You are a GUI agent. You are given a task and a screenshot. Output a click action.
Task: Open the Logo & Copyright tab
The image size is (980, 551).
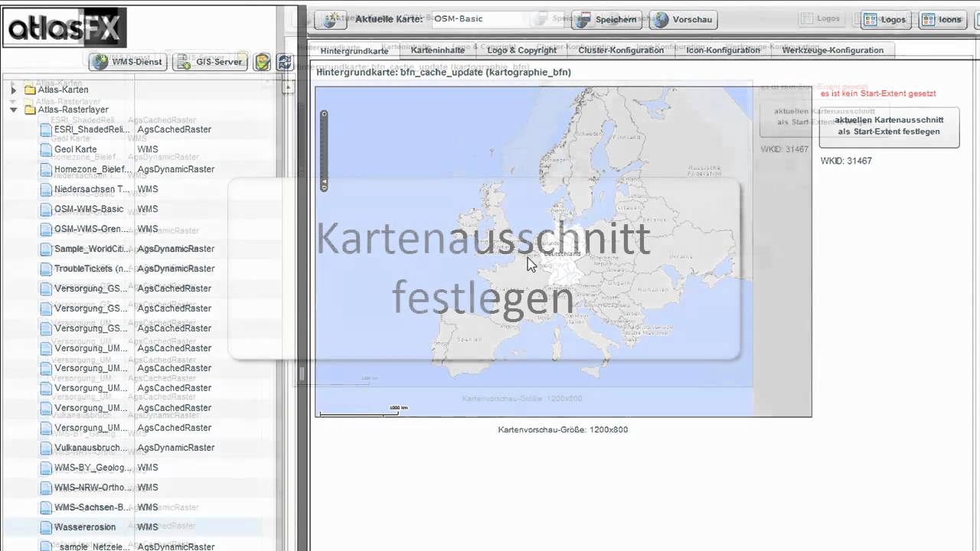pyautogui.click(x=522, y=51)
